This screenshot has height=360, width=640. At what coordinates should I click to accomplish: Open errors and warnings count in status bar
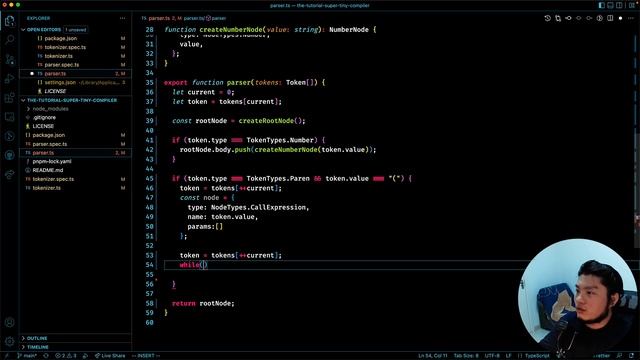66,356
